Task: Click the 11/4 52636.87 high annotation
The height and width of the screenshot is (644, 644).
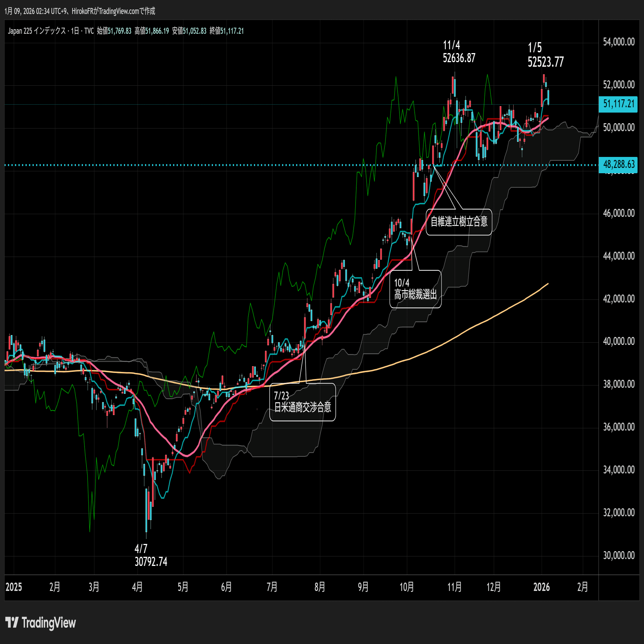Action: click(x=459, y=52)
